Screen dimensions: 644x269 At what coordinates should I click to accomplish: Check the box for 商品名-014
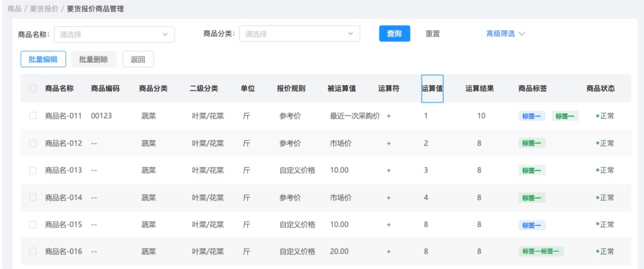[33, 197]
